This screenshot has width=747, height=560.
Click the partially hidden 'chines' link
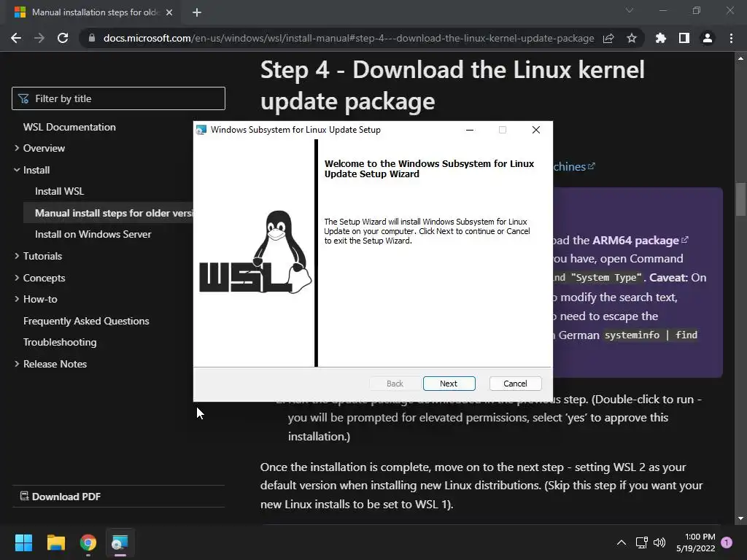tap(573, 167)
